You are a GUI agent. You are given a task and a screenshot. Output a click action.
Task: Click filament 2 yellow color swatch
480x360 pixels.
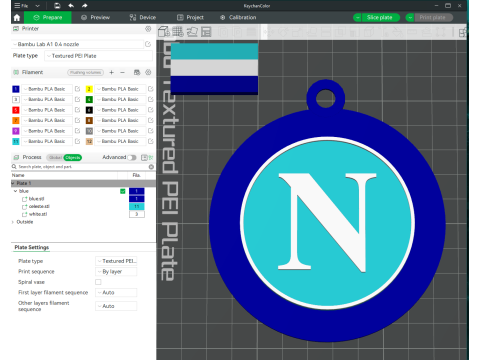pyautogui.click(x=89, y=89)
